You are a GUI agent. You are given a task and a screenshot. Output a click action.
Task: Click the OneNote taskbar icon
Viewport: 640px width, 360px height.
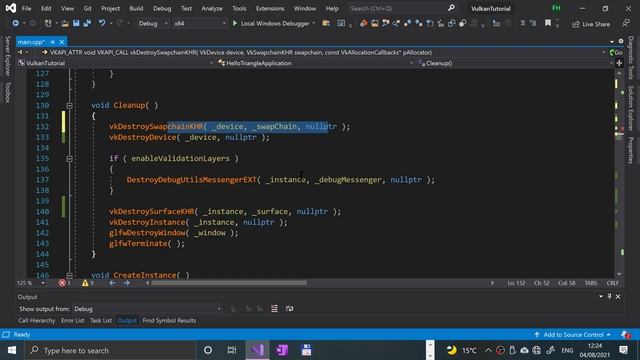click(282, 350)
